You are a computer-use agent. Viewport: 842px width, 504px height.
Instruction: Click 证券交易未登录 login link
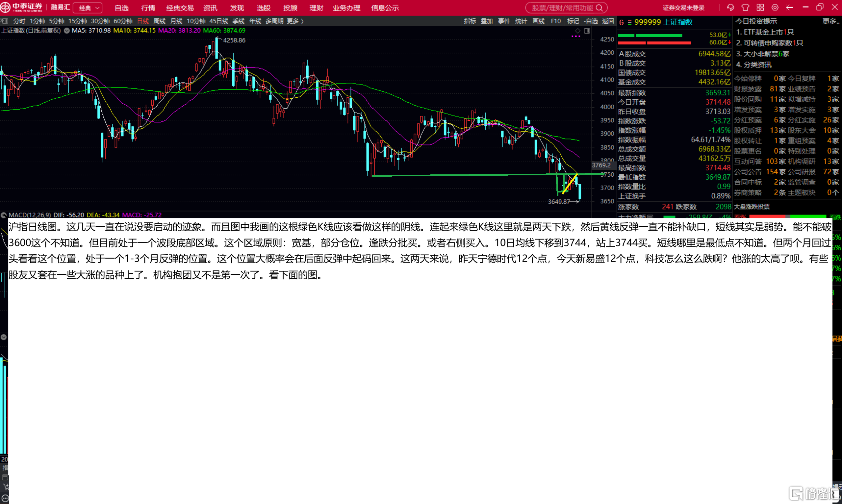[x=683, y=8]
